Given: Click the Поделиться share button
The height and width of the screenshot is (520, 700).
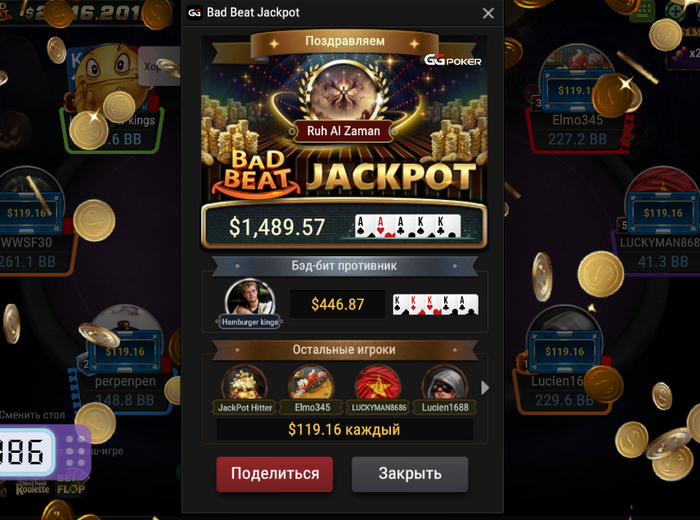Looking at the screenshot, I should click(275, 474).
